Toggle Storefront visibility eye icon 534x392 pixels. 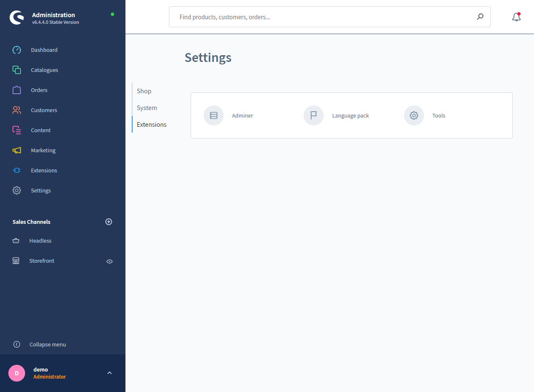(x=110, y=261)
